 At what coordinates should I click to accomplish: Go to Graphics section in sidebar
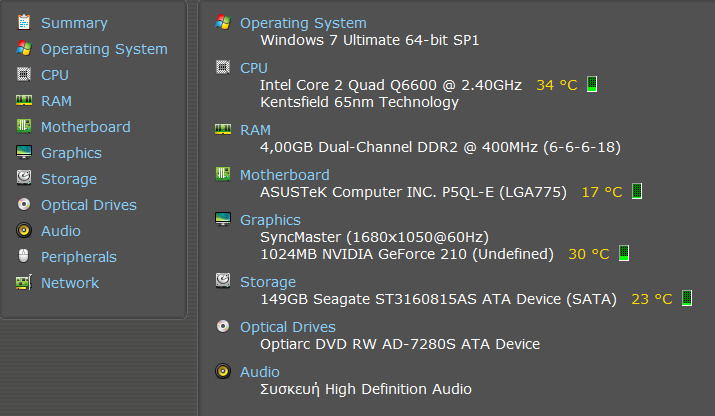tap(71, 153)
